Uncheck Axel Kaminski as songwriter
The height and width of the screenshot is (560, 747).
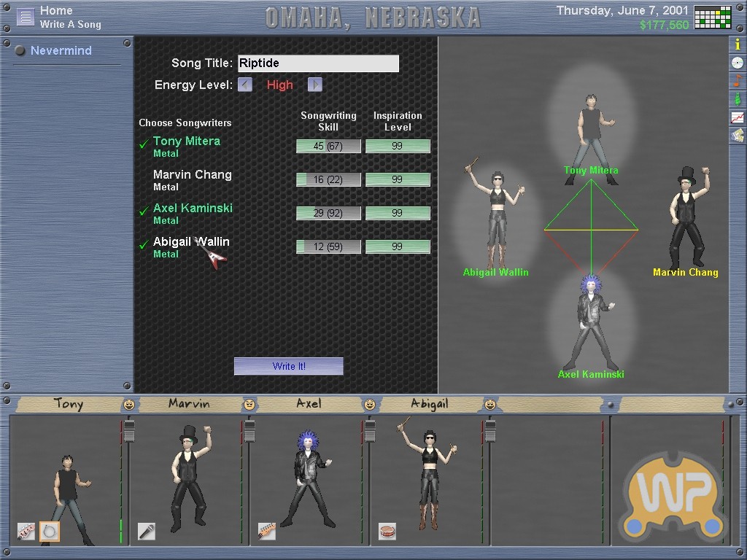click(192, 209)
